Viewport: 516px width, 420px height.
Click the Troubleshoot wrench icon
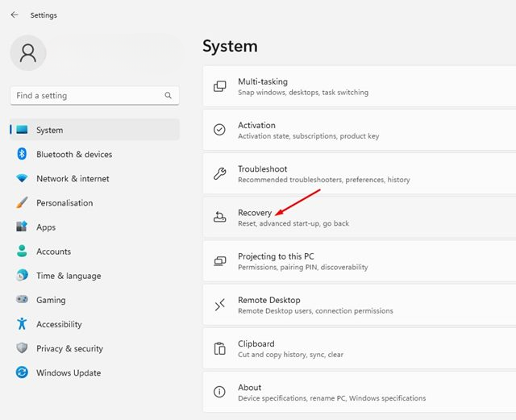tap(219, 173)
